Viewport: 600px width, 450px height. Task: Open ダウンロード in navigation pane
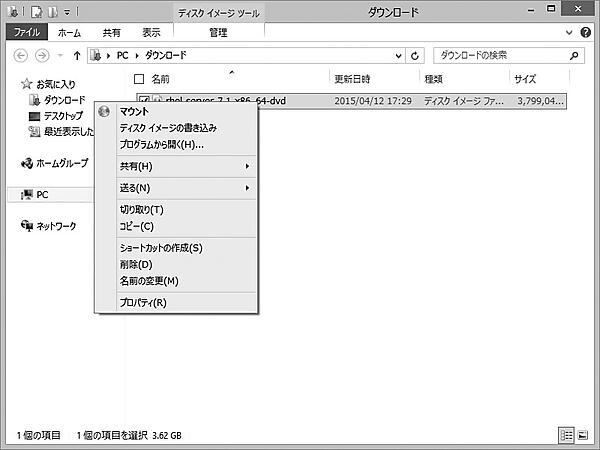pyautogui.click(x=64, y=100)
